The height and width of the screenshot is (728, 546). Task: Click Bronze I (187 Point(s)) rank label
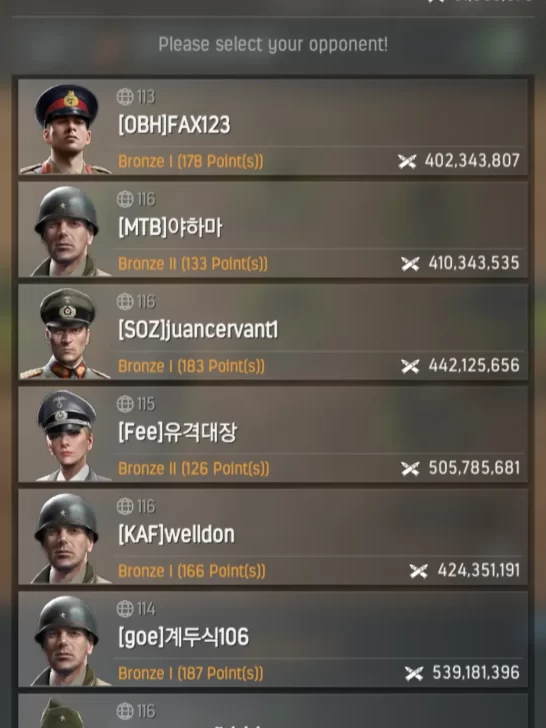(x=190, y=673)
